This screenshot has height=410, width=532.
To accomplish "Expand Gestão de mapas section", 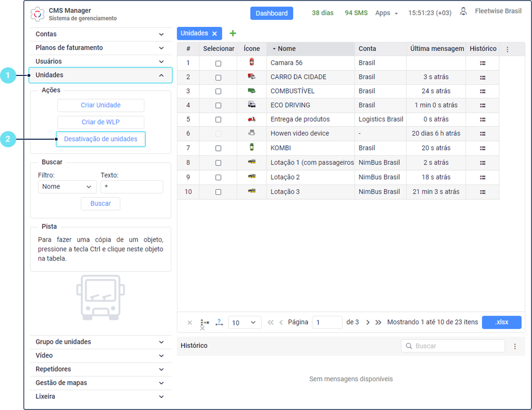I will click(x=100, y=383).
